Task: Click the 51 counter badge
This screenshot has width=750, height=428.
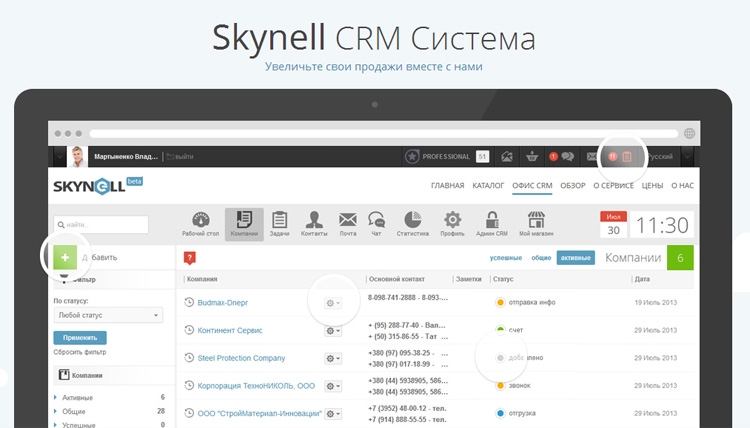Action: (x=482, y=156)
